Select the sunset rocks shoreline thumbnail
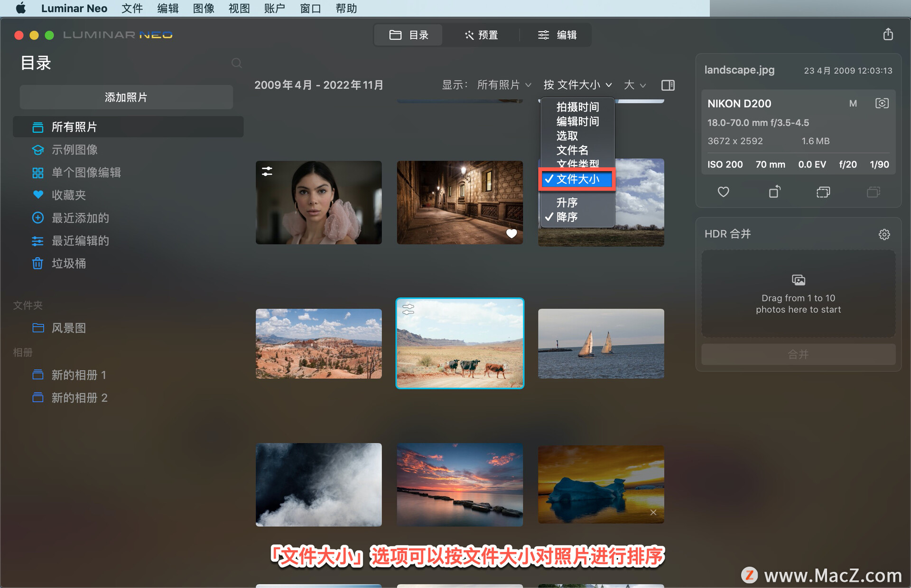Screen dimensions: 911x588 coord(460,485)
